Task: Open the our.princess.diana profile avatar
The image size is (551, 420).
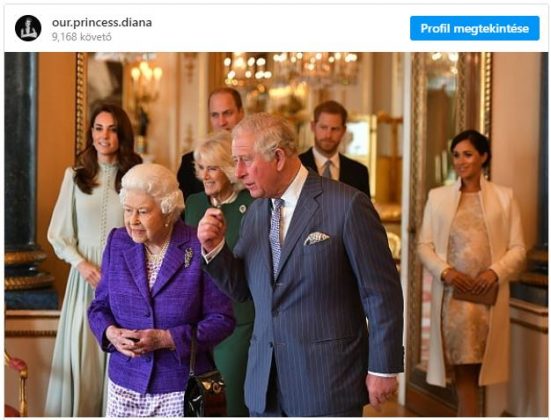Action: coord(28,28)
